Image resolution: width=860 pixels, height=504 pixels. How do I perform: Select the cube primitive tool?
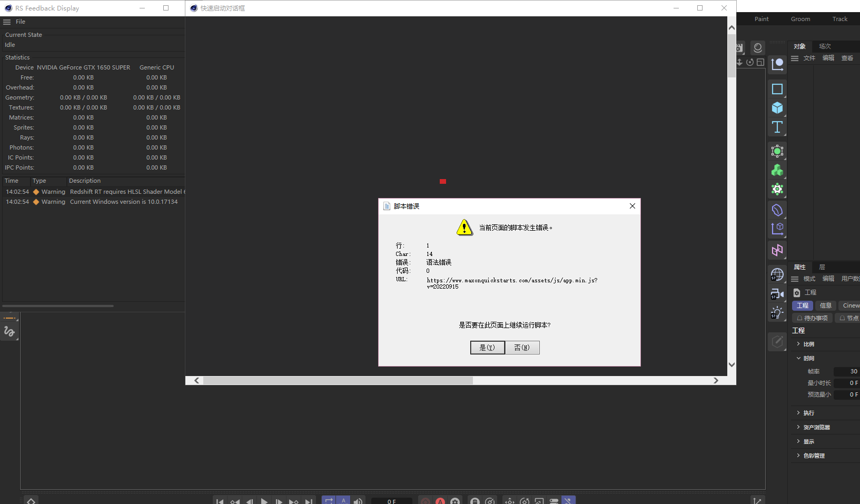pyautogui.click(x=778, y=108)
